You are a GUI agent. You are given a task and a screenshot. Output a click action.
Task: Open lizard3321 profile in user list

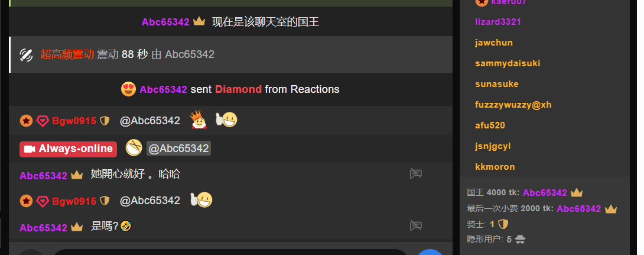498,22
